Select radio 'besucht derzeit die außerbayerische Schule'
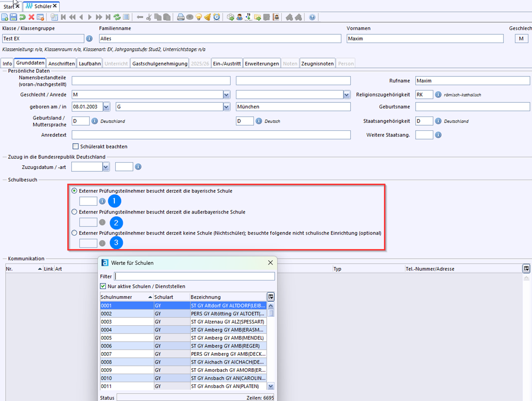 (x=74, y=212)
